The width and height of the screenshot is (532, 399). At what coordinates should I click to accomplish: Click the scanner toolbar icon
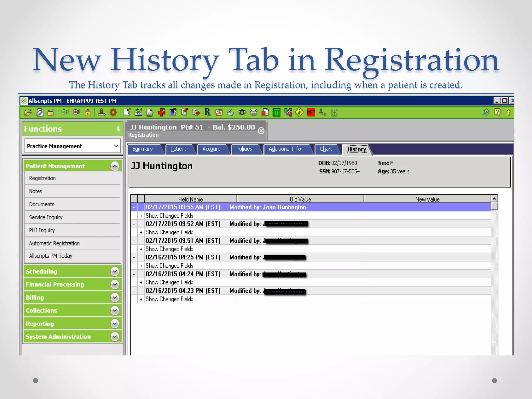click(230, 112)
